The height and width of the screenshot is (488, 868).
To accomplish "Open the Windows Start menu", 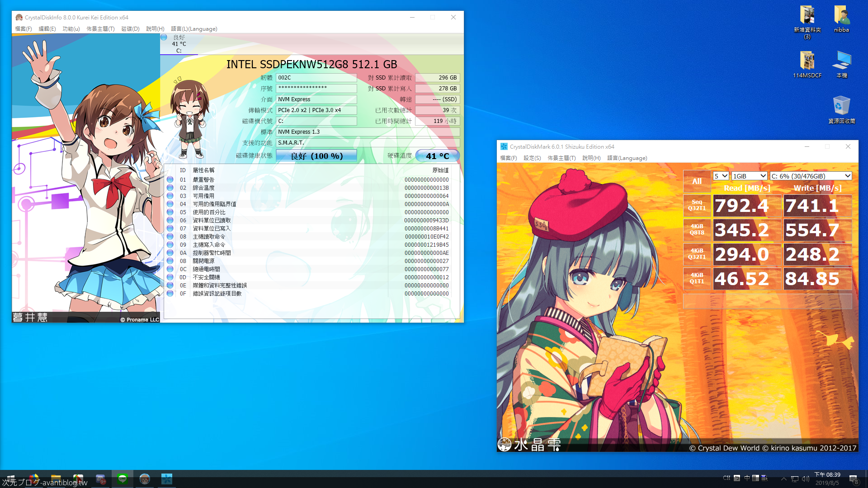I will tap(11, 479).
